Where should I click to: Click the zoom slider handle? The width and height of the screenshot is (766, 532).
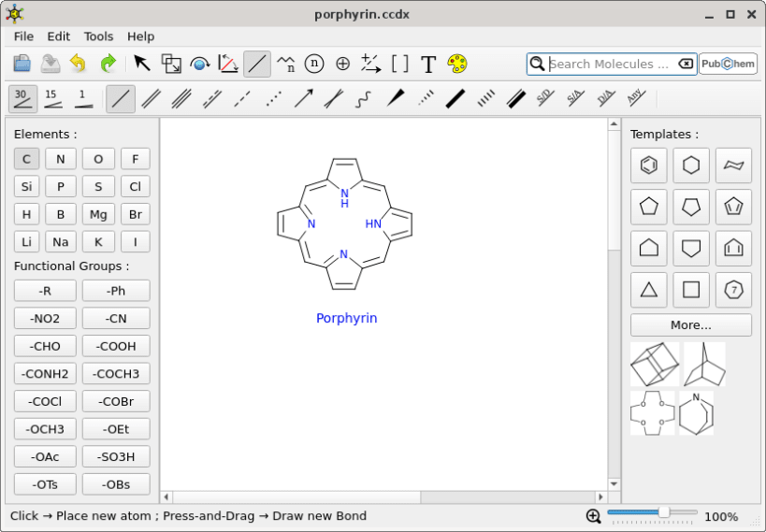pyautogui.click(x=663, y=512)
